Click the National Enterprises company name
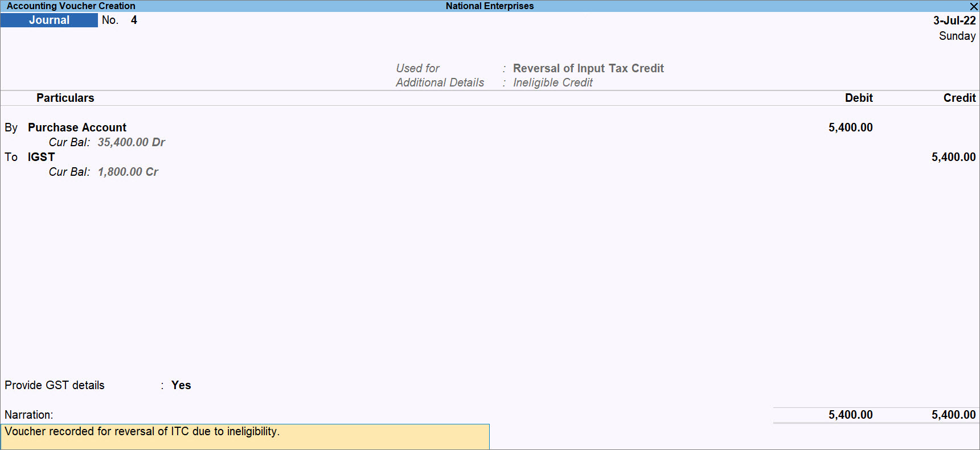 tap(490, 6)
